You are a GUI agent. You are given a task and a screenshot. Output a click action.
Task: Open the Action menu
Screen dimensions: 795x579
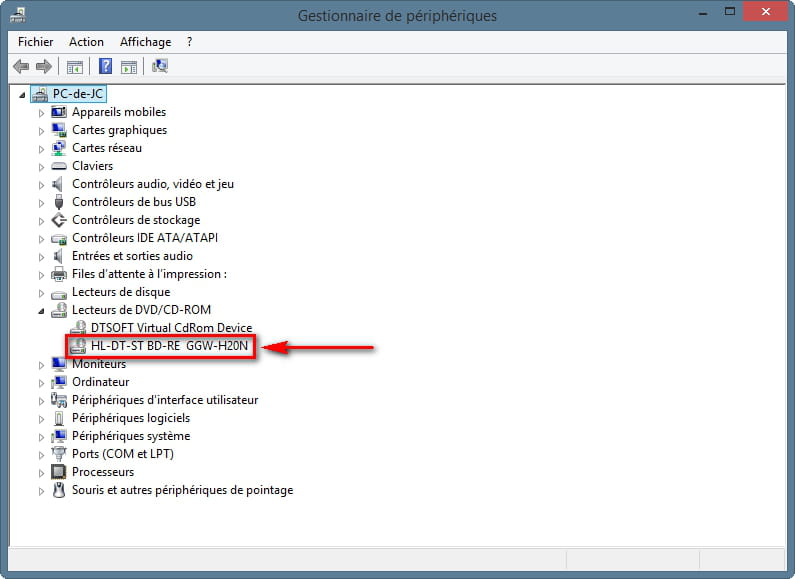tap(86, 42)
